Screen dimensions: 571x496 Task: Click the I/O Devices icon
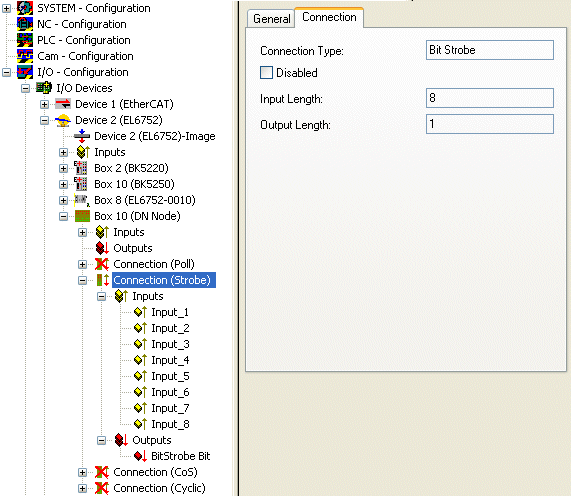click(44, 88)
